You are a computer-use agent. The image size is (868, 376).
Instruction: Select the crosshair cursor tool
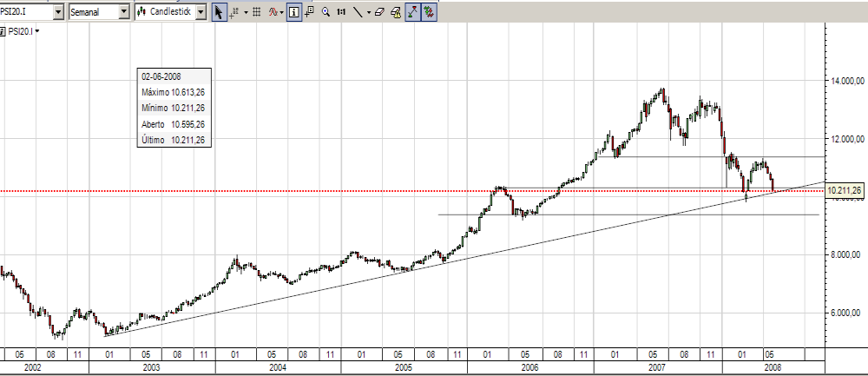[234, 11]
